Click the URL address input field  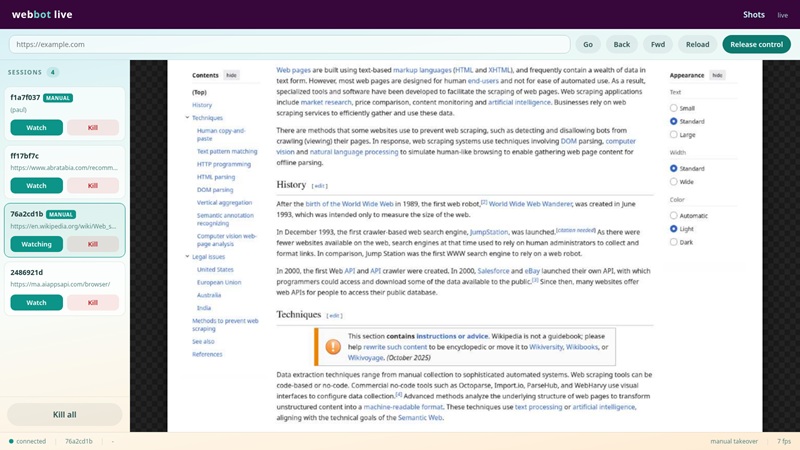point(289,44)
